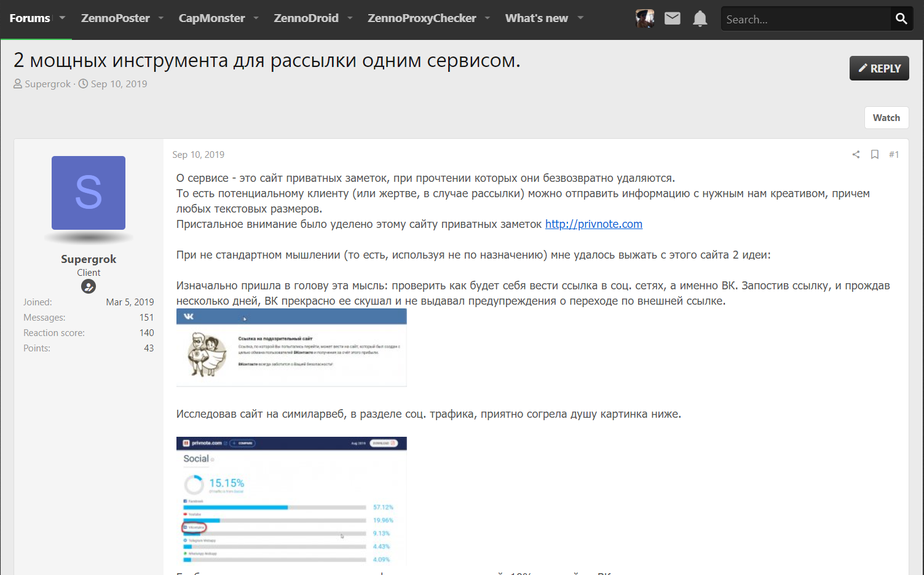The width and height of the screenshot is (924, 575).
Task: Open the What's new nav item
Action: click(537, 18)
